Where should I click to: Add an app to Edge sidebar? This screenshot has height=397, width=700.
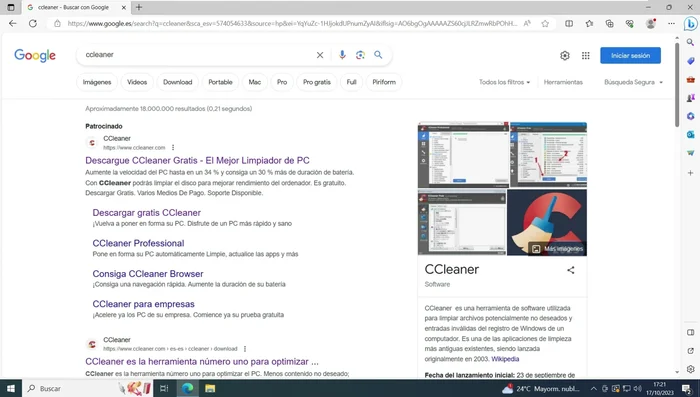coord(691,172)
